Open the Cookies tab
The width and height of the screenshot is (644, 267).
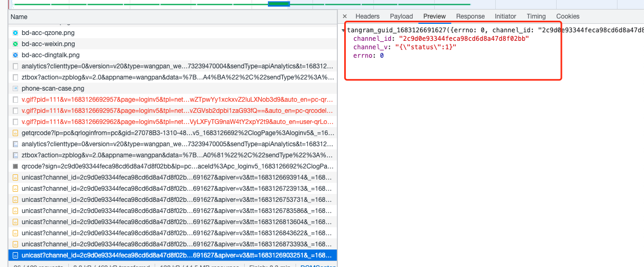[x=568, y=16]
